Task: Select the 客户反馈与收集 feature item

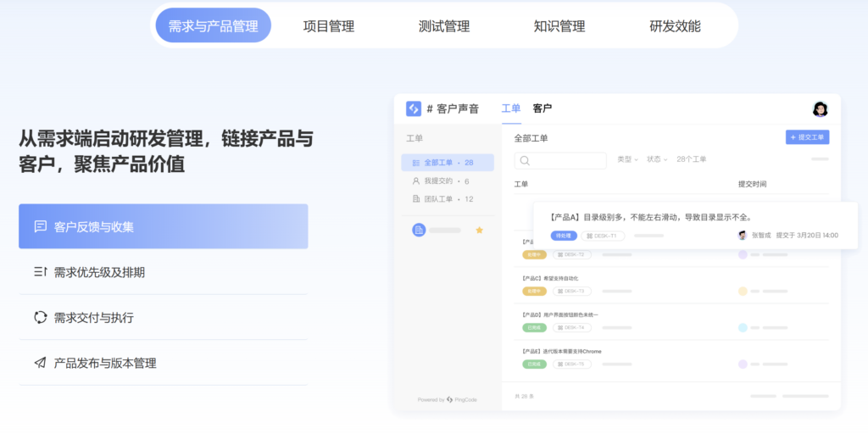Action: pos(164,226)
